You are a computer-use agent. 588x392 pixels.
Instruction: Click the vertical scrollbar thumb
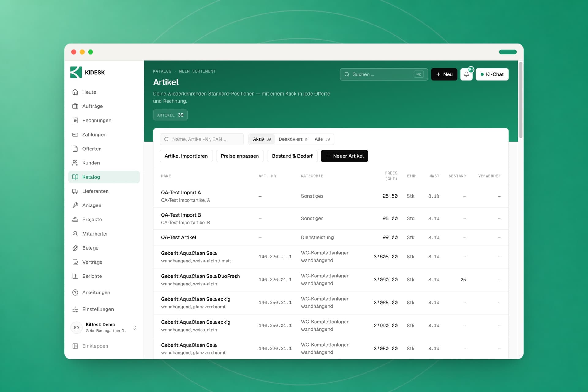521,100
